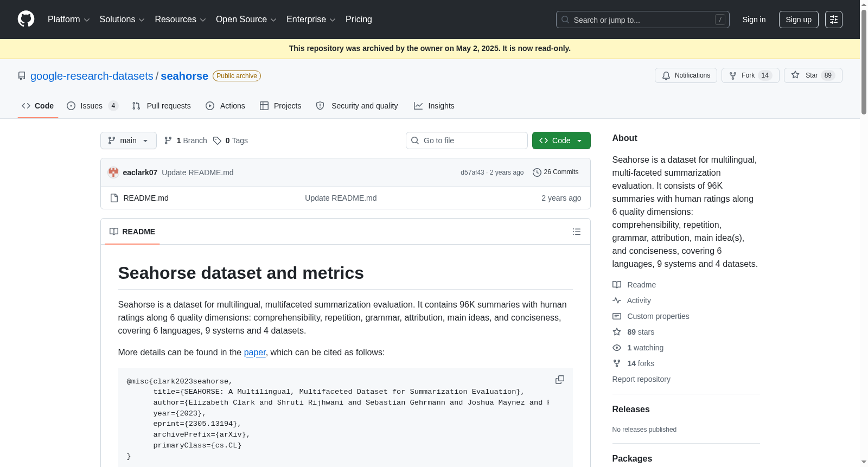868x467 pixels.
Task: Open the README outline list icon
Action: pos(577,232)
